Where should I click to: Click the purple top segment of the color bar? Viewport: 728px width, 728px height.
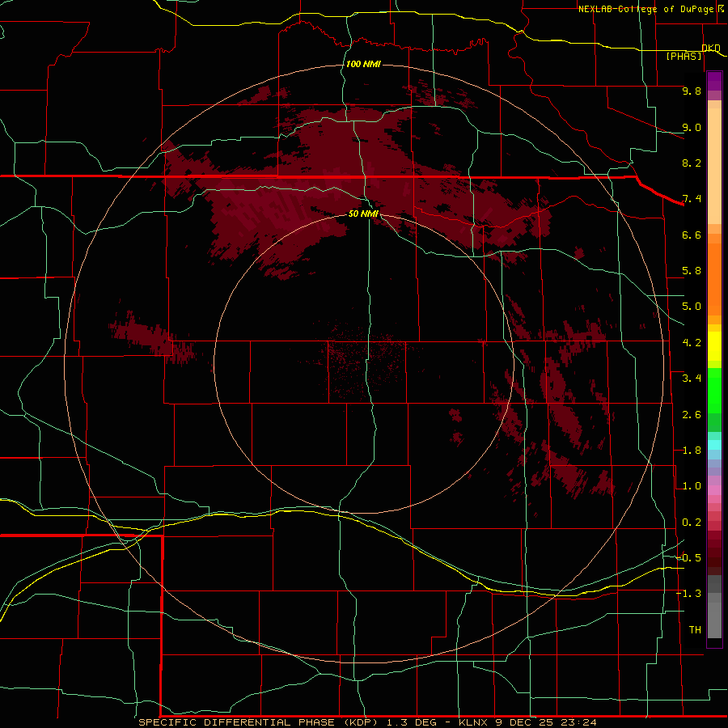[x=714, y=81]
